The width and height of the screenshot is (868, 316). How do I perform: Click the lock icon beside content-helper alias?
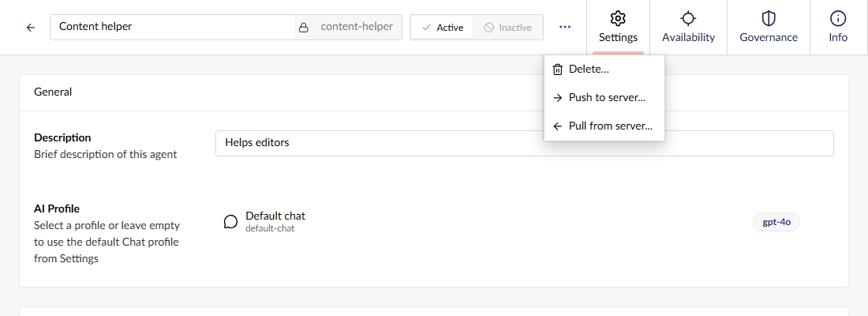coord(303,27)
